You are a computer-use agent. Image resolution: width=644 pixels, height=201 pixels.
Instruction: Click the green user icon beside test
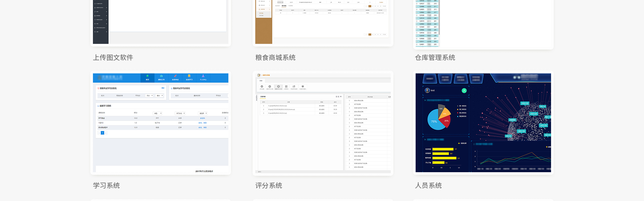click(464, 90)
